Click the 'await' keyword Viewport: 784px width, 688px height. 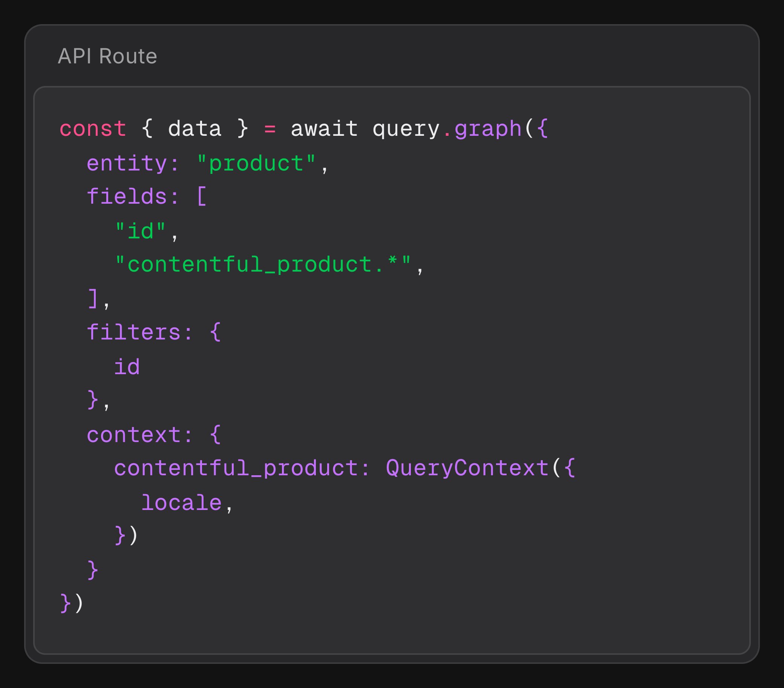click(325, 129)
